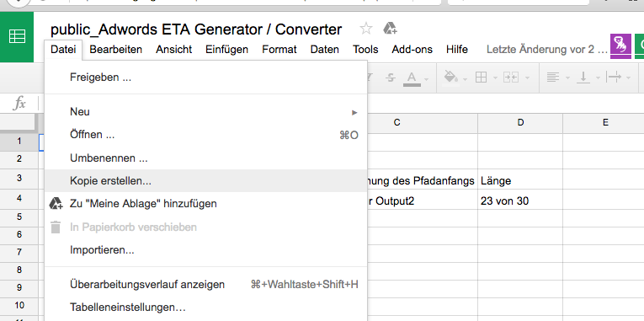This screenshot has width=644, height=321.
Task: Expand the fill color dropdown arrow
Action: click(465, 78)
